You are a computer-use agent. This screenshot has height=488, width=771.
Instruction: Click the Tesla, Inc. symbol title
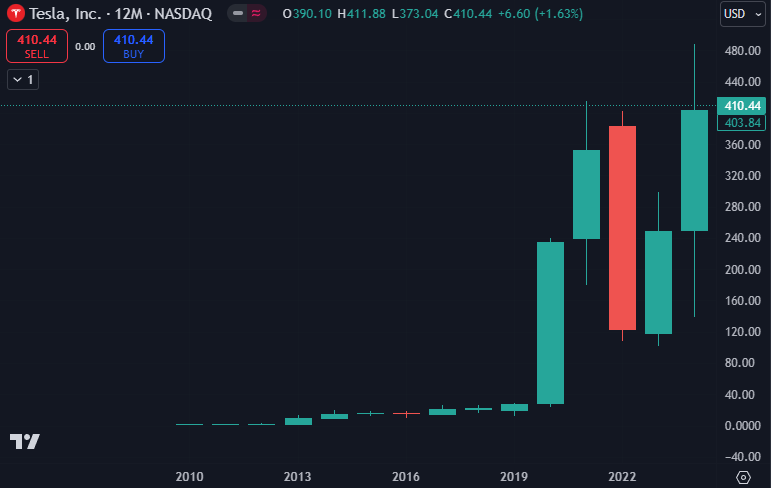click(x=120, y=14)
